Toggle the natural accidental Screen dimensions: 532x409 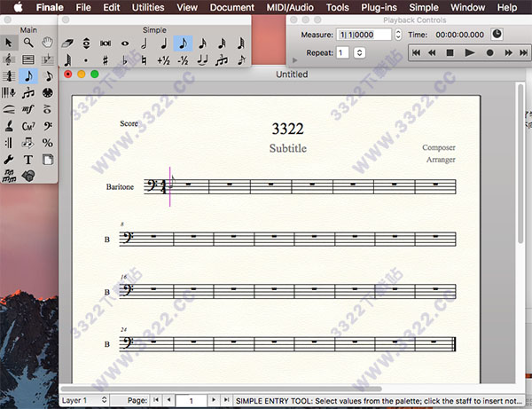point(145,60)
